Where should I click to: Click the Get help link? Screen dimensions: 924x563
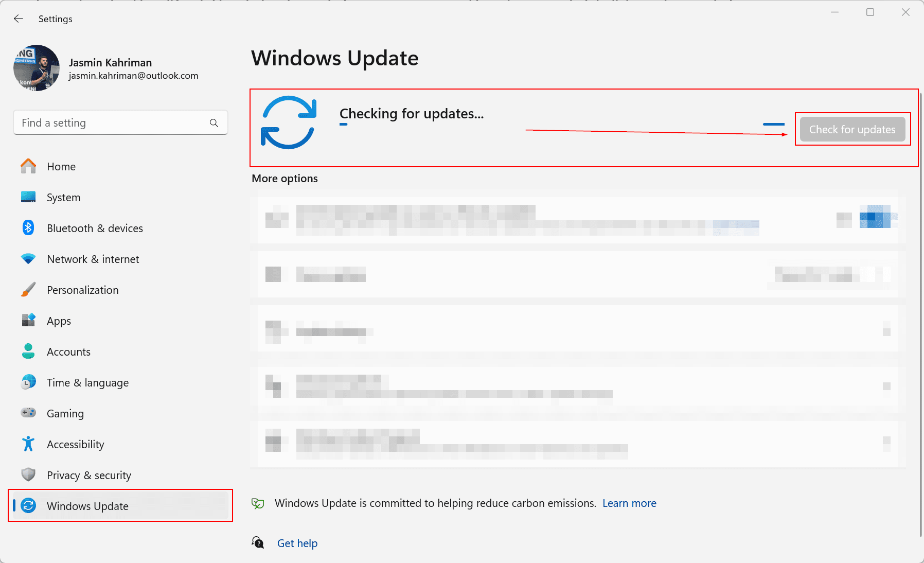[297, 543]
